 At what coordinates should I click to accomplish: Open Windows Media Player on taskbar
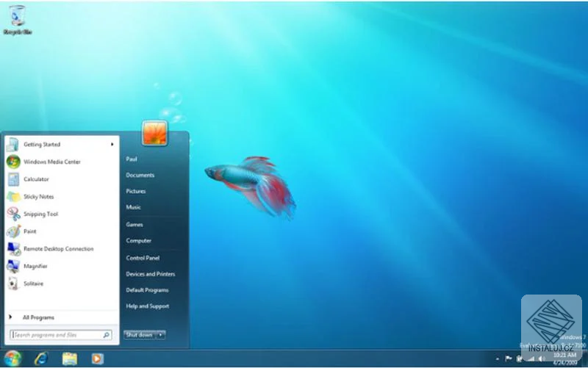click(98, 359)
